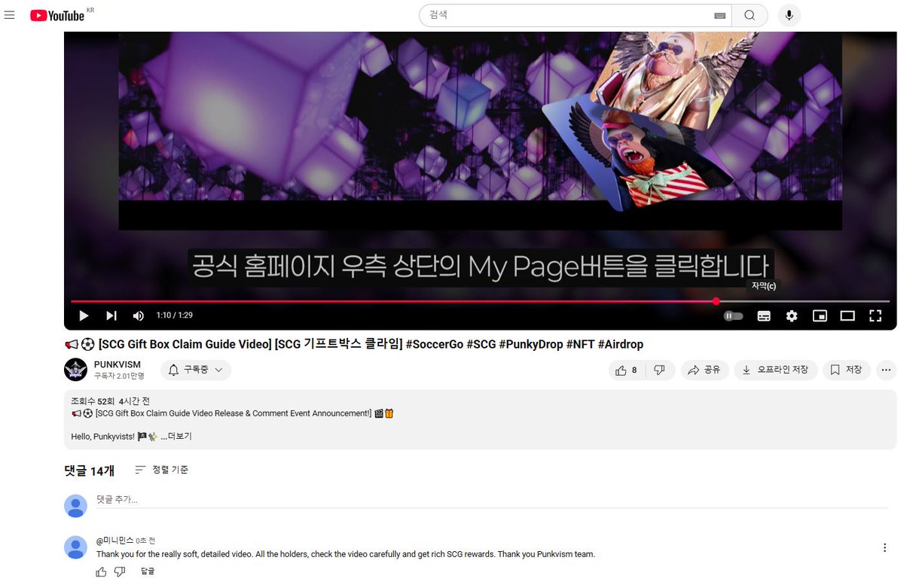This screenshot has height=588, width=904.
Task: Open the hamburger guide menu
Action: coord(10,15)
